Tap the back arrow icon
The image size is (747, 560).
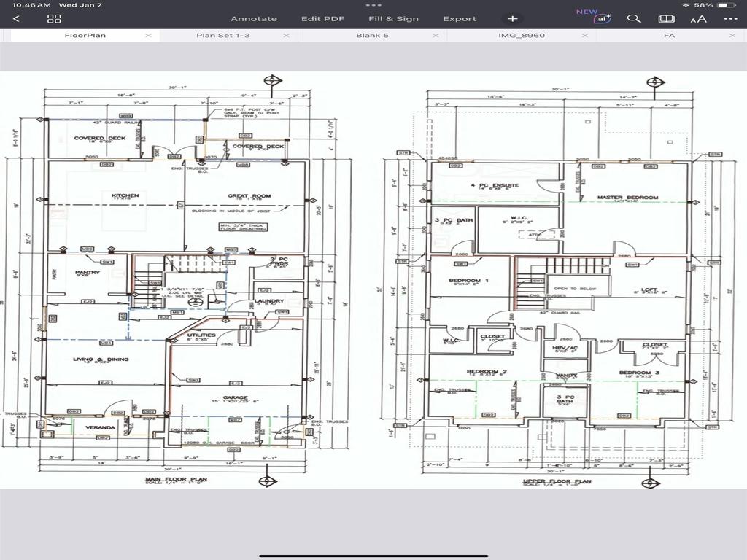pos(16,18)
